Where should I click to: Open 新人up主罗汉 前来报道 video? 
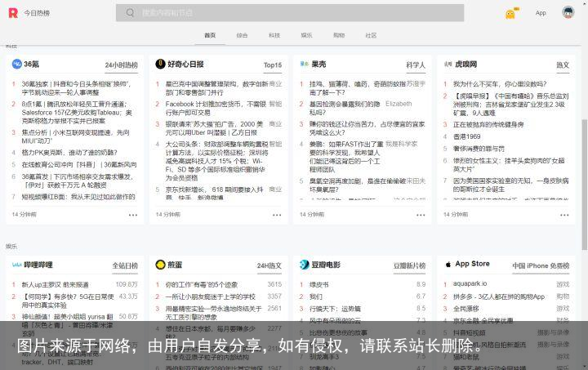click(55, 284)
